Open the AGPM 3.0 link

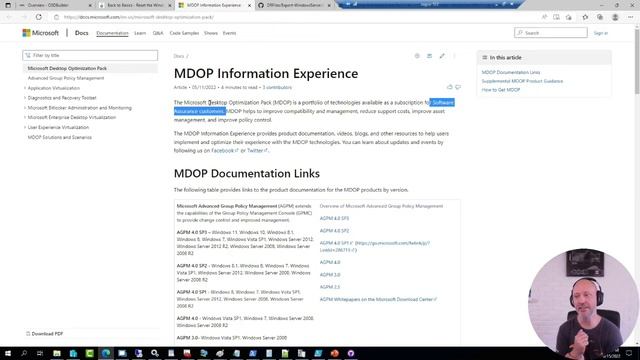330,275
